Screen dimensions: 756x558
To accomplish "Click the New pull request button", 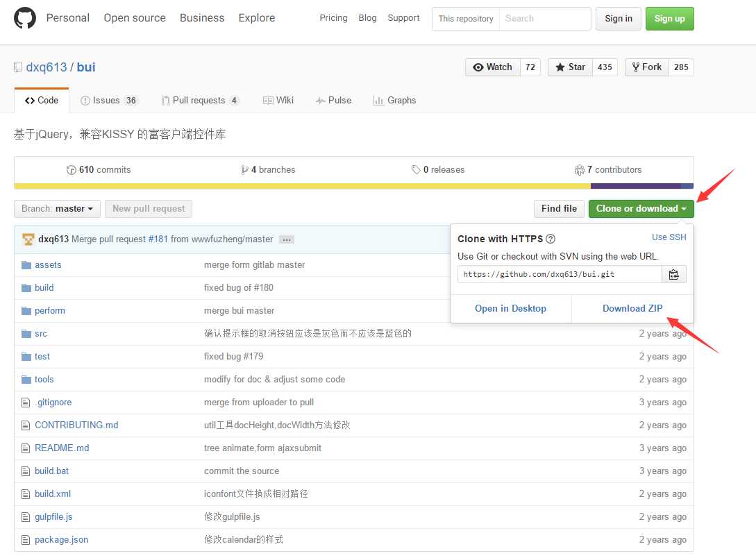I will pyautogui.click(x=149, y=209).
